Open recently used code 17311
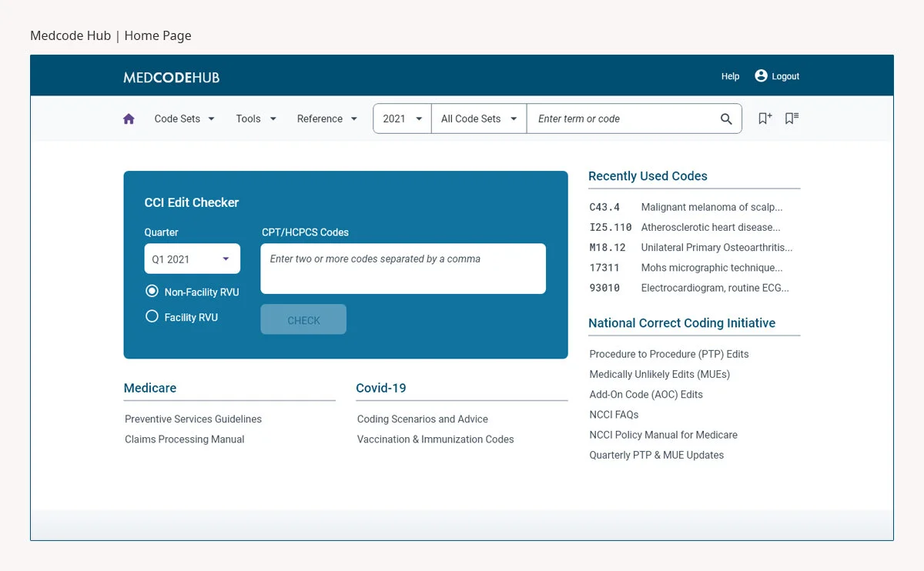 coord(604,268)
